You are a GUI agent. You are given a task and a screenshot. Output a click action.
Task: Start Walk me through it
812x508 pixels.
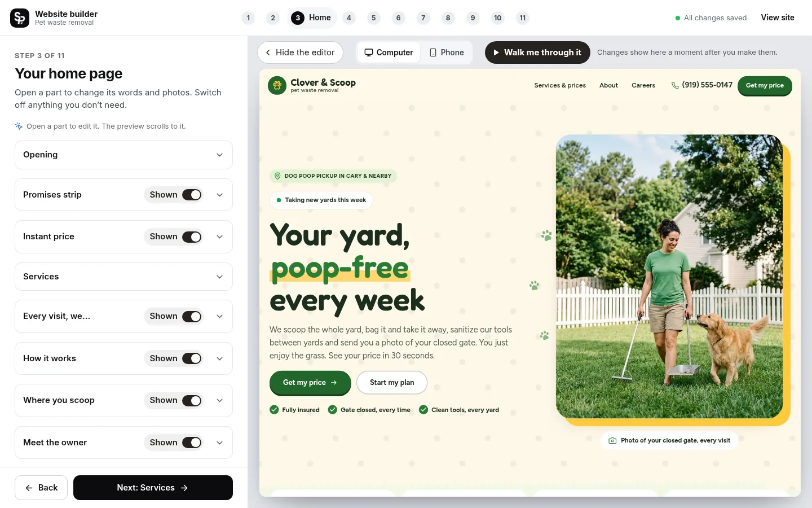tap(537, 52)
